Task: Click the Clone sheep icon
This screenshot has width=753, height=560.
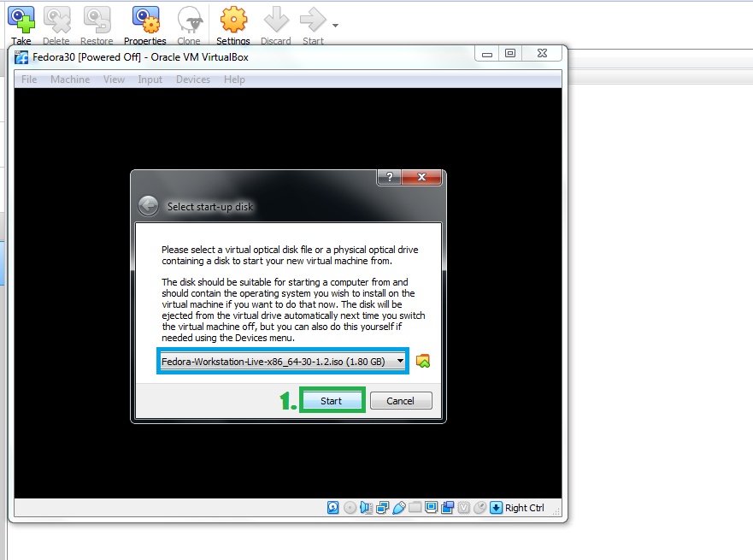Action: [189, 20]
